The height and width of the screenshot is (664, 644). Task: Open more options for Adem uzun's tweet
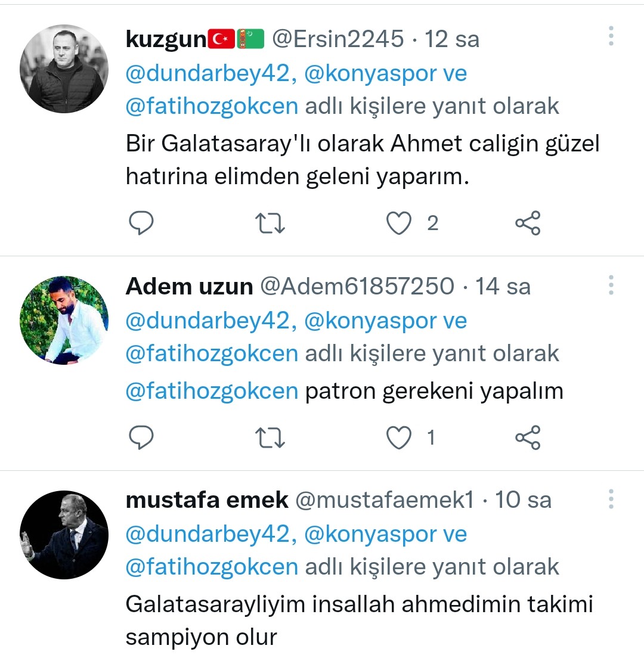[x=611, y=285]
